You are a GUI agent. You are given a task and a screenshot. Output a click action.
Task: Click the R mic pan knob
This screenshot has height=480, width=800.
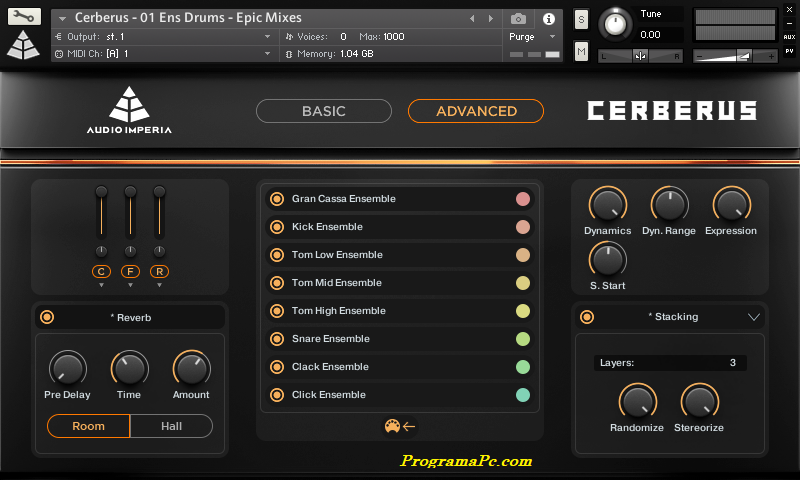click(159, 251)
